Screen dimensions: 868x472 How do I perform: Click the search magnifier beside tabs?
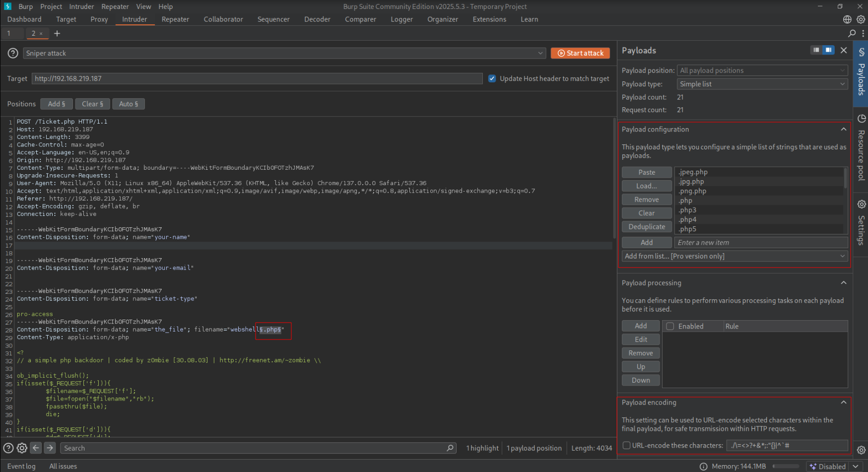point(852,33)
